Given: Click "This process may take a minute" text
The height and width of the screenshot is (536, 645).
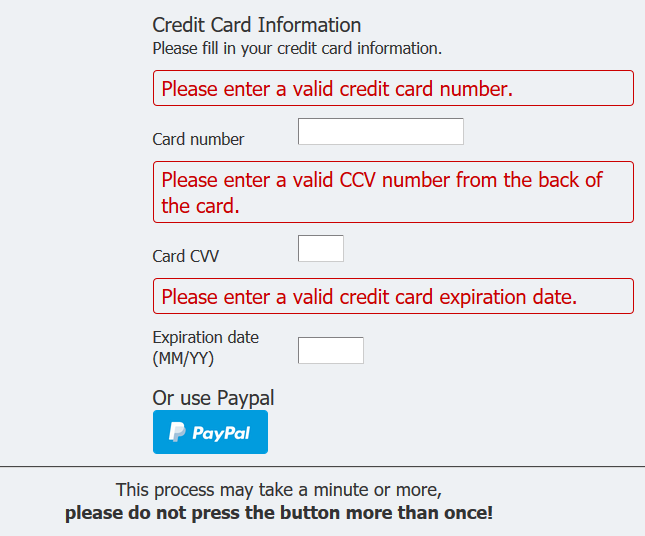Looking at the screenshot, I should pos(278,490).
